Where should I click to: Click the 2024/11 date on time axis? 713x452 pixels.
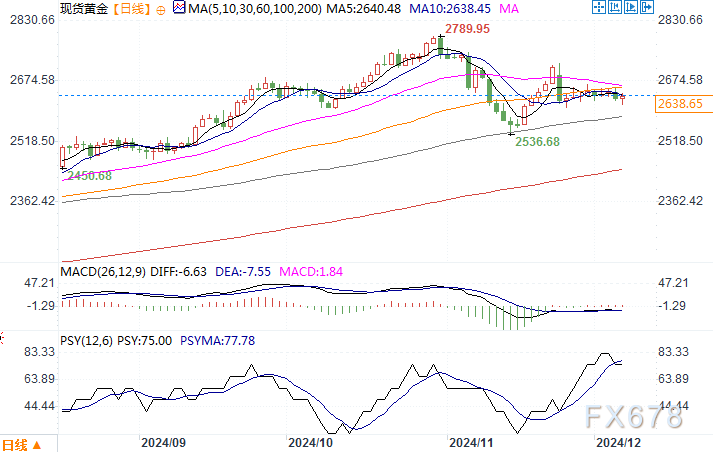[470, 442]
